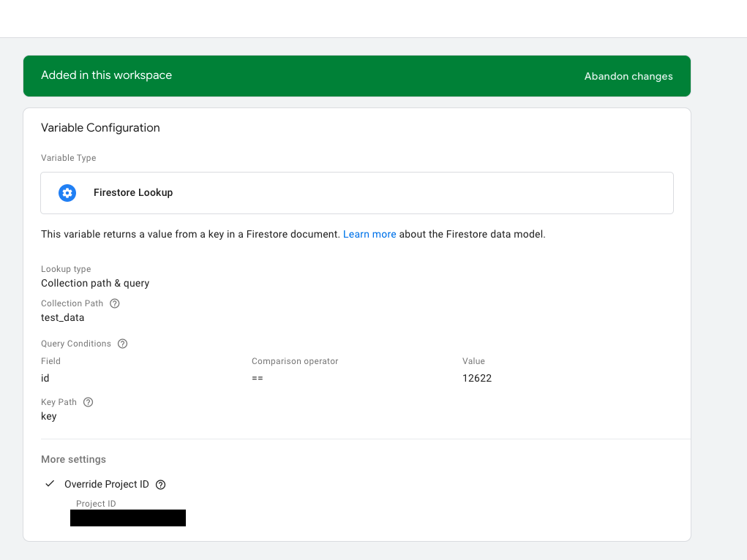Click the 'Value' column header

coord(473,361)
